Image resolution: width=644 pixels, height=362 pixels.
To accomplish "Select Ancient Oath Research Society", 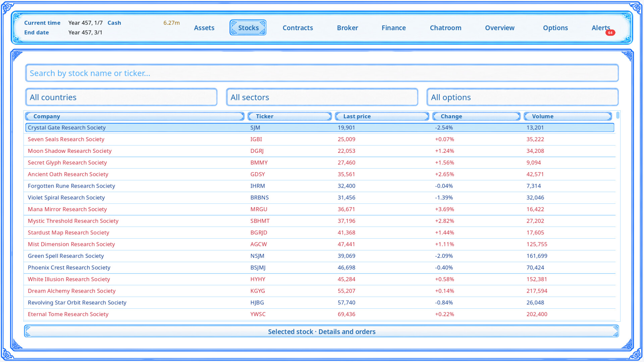I will point(320,174).
